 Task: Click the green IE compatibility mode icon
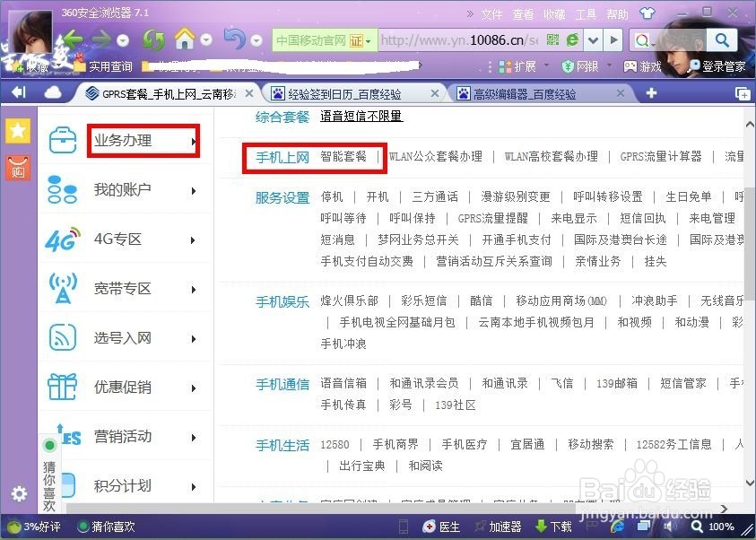572,39
